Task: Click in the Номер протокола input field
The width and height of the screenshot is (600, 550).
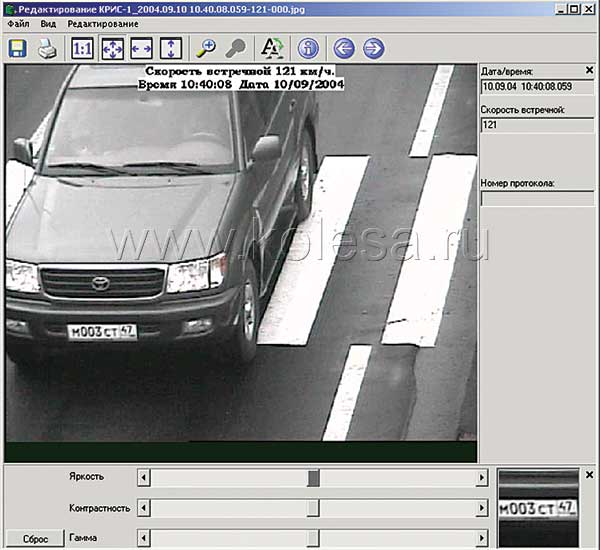Action: pyautogui.click(x=538, y=198)
